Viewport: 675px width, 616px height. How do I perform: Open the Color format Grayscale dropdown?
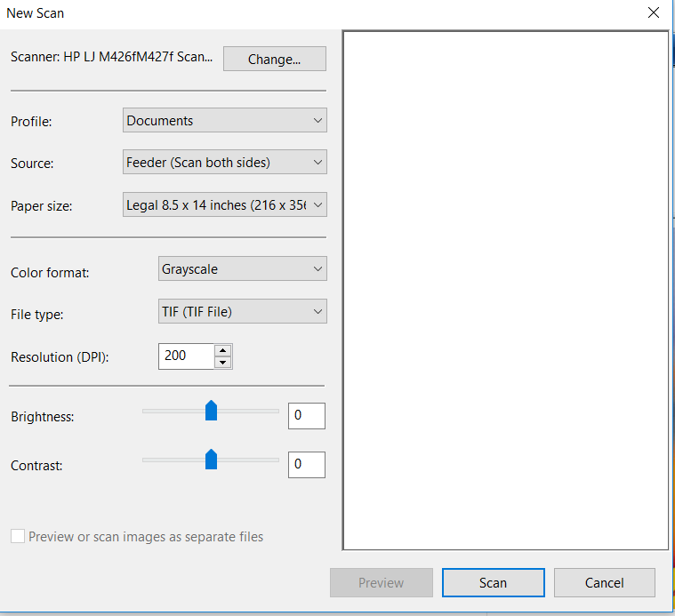pos(243,268)
